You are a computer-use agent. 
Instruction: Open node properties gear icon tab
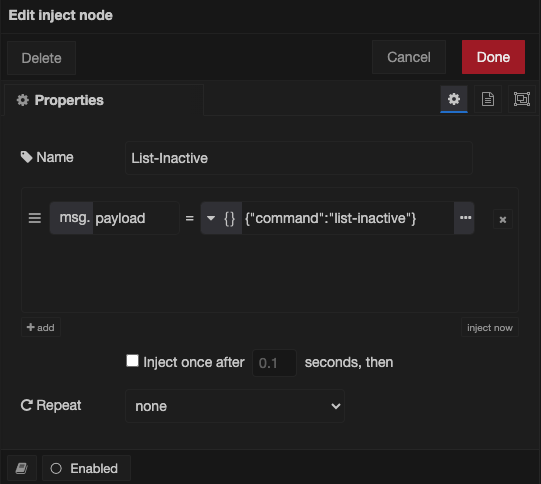click(x=454, y=99)
